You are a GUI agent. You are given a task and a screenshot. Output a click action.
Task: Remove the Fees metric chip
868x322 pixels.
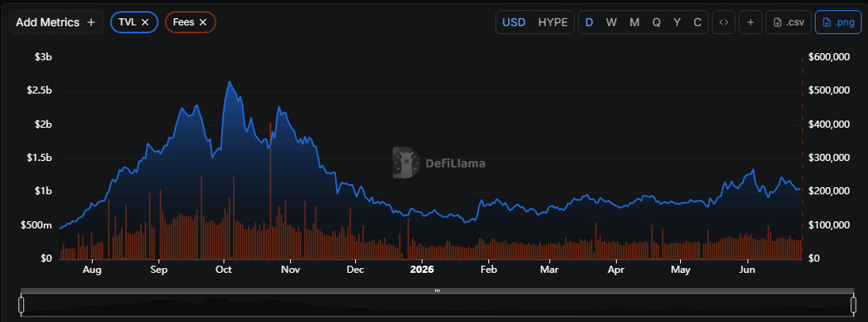coord(203,22)
